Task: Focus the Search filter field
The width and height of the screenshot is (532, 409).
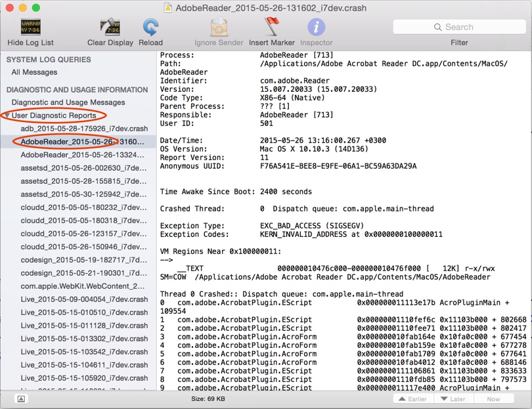Action: point(459,27)
